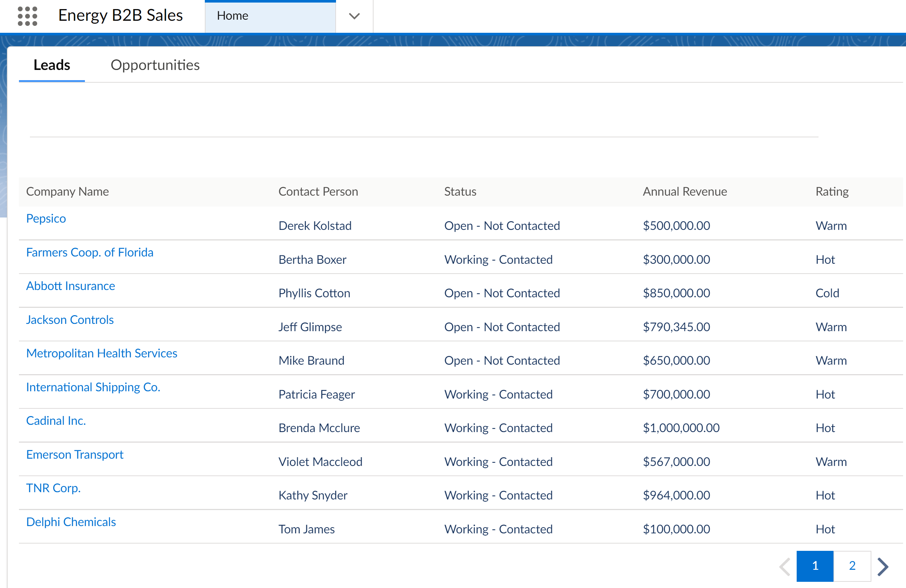Open the Pepsico lead
The height and width of the screenshot is (588, 906).
[x=46, y=219]
